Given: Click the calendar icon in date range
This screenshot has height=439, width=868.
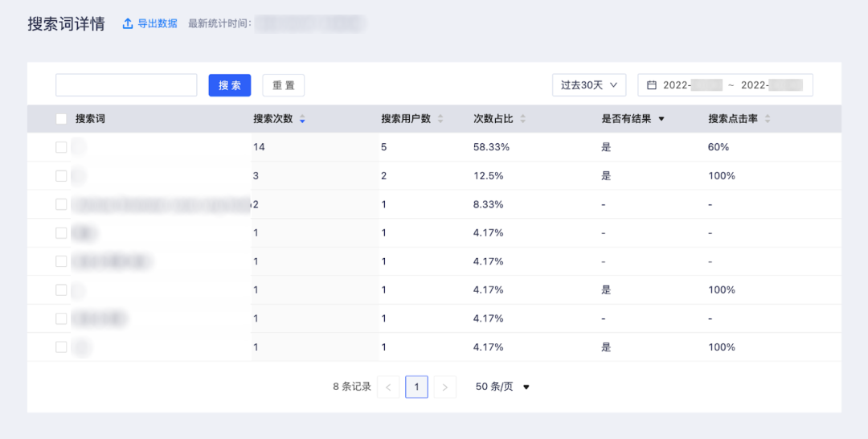Looking at the screenshot, I should [x=652, y=85].
